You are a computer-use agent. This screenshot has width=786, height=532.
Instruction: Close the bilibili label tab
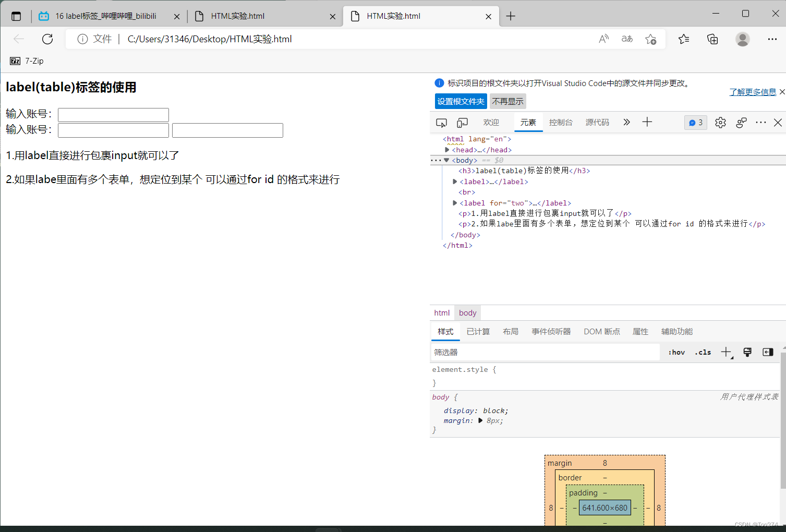(x=177, y=17)
